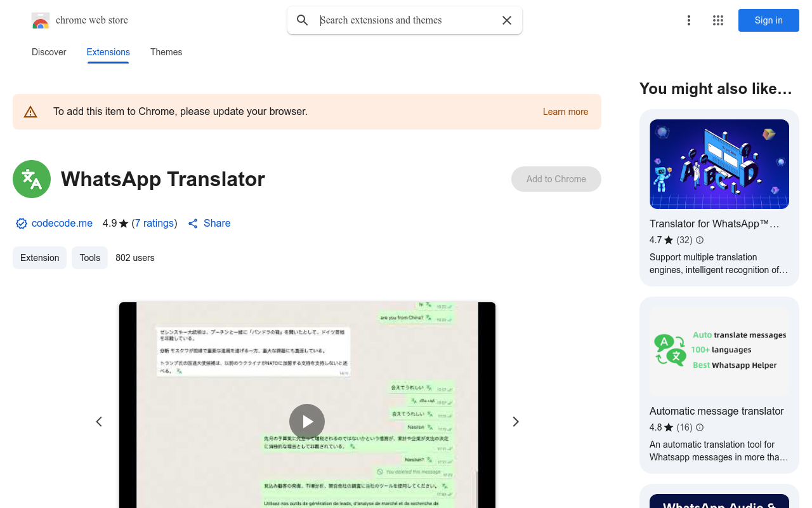The height and width of the screenshot is (508, 812).
Task: Focus the Search extensions and themes field
Action: pyautogui.click(x=406, y=20)
